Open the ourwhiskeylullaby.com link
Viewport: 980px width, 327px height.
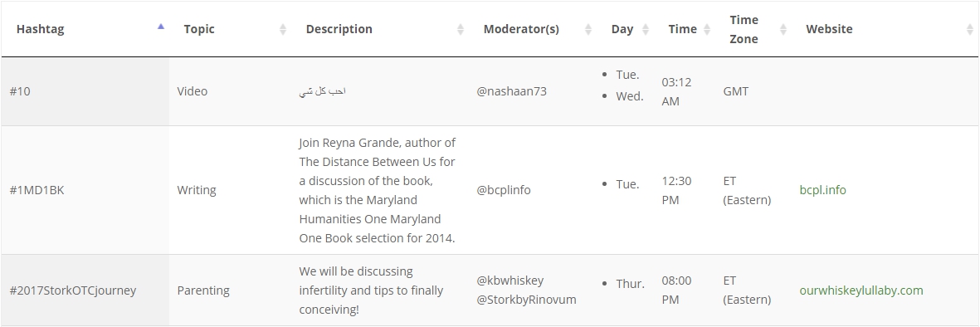[x=861, y=290]
